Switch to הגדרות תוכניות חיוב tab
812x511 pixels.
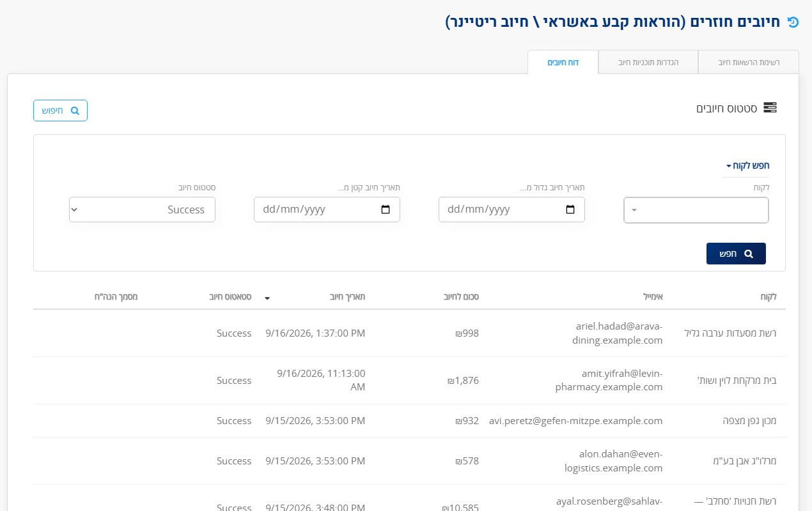(648, 63)
